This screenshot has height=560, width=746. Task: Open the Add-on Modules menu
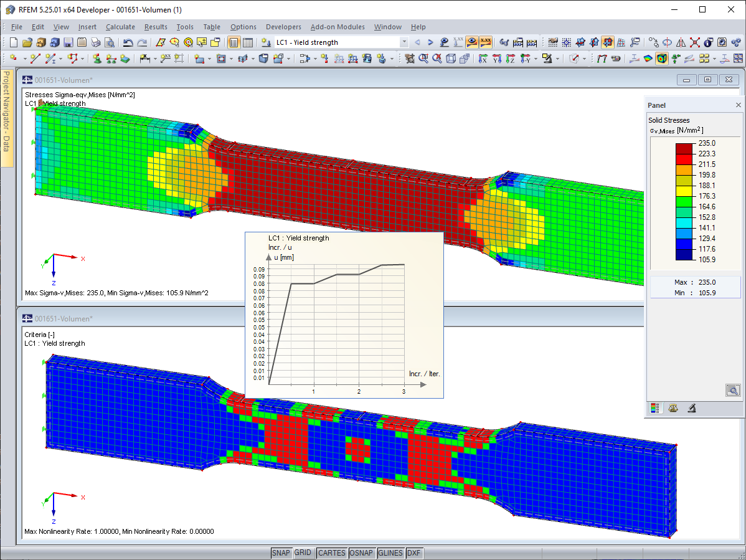(x=338, y=27)
